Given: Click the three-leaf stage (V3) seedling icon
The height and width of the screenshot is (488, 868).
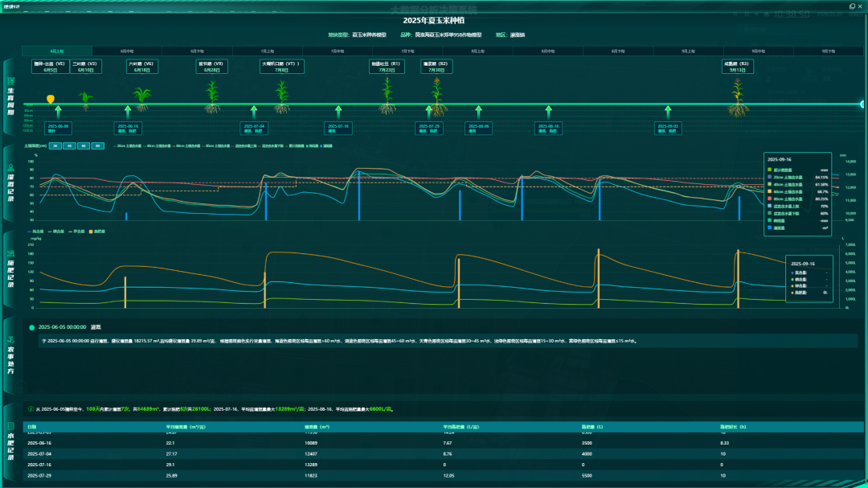Looking at the screenshot, I should 85,100.
